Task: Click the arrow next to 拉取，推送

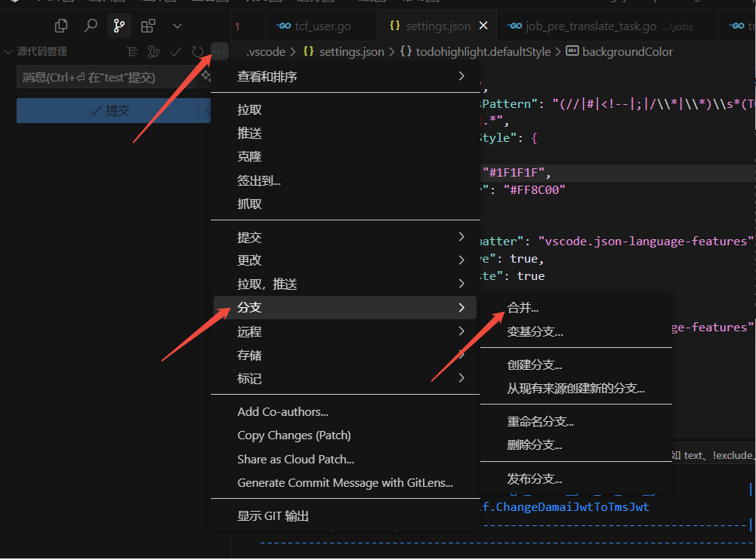Action: 461,283
